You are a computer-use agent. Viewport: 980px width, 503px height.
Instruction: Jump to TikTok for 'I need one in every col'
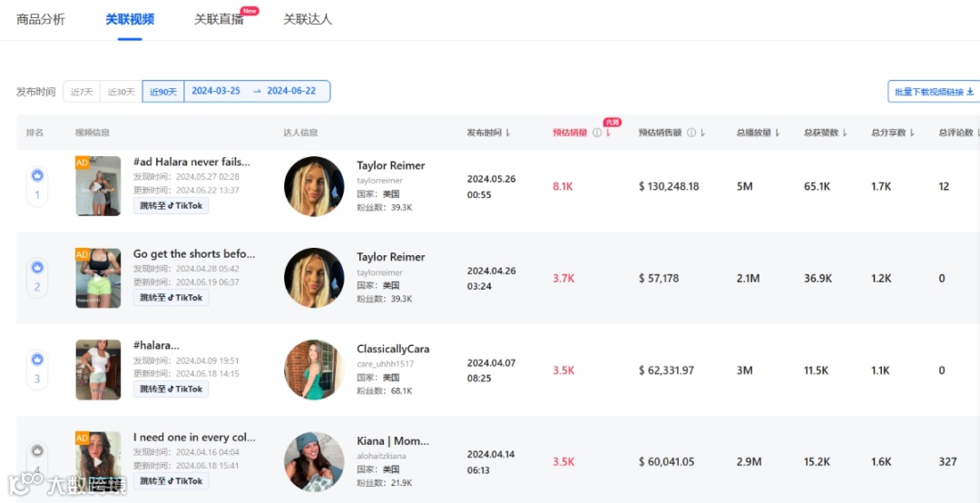(171, 481)
